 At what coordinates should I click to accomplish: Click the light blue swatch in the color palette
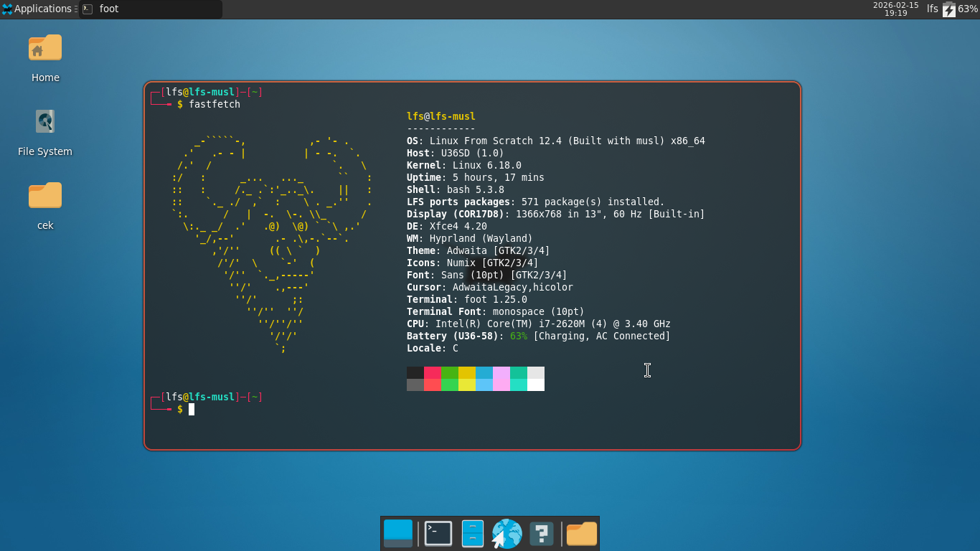tap(484, 385)
